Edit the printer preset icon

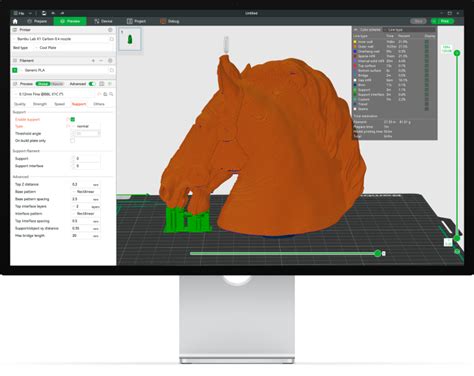[112, 39]
